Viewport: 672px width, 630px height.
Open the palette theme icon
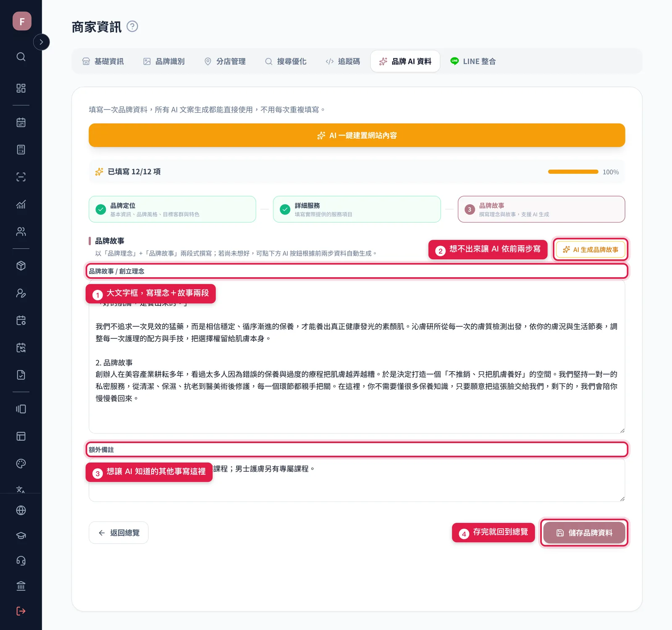pyautogui.click(x=21, y=463)
